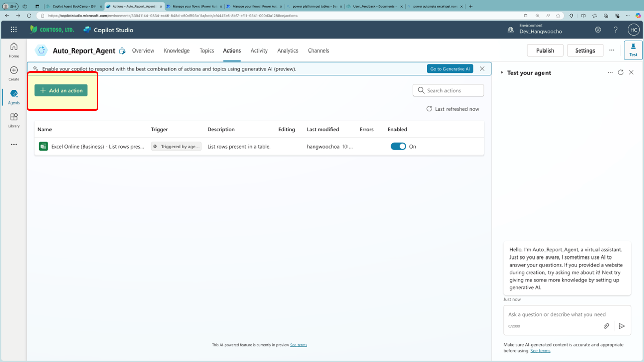Open the agent Settings button

click(585, 50)
